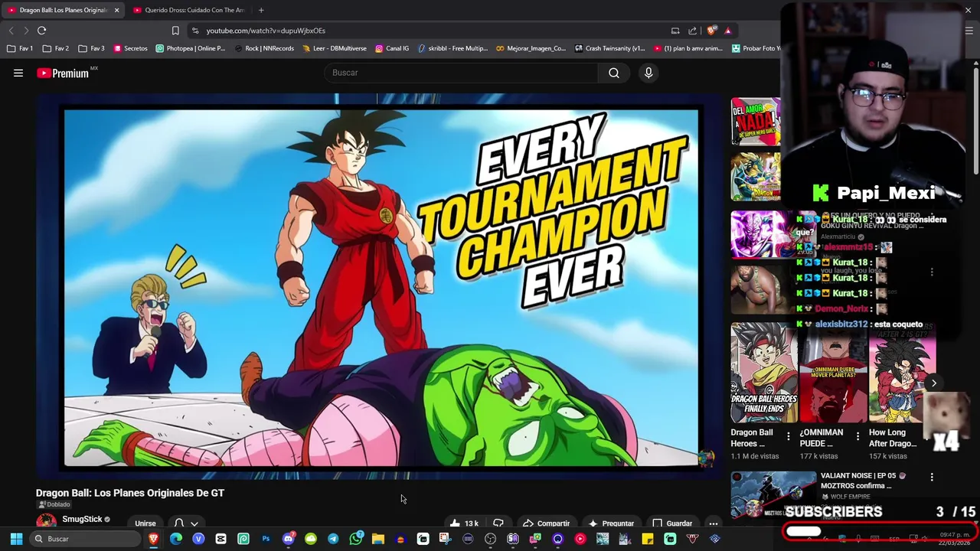
Task: Open Canal IG bookmark
Action: click(392, 48)
